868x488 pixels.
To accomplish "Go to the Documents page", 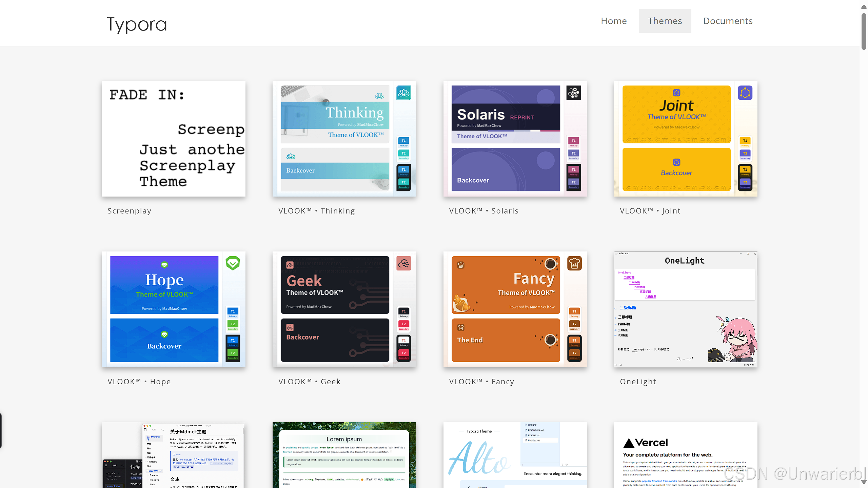I will [x=728, y=21].
